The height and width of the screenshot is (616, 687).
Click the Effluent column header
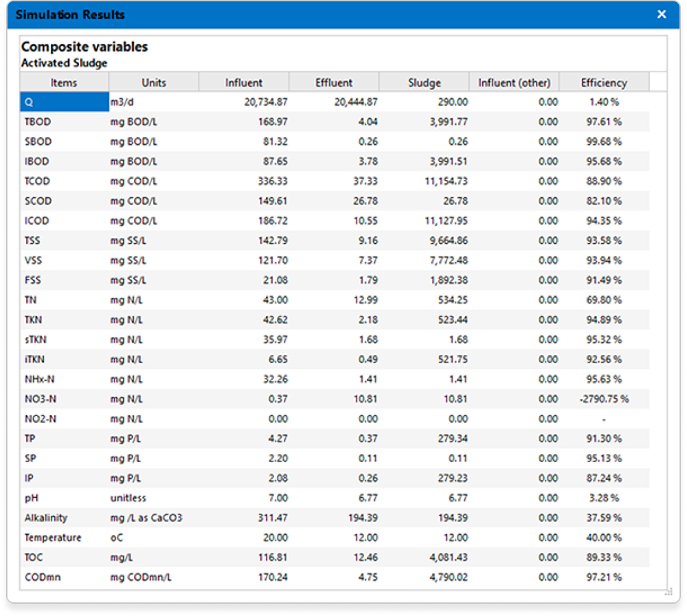(x=334, y=82)
